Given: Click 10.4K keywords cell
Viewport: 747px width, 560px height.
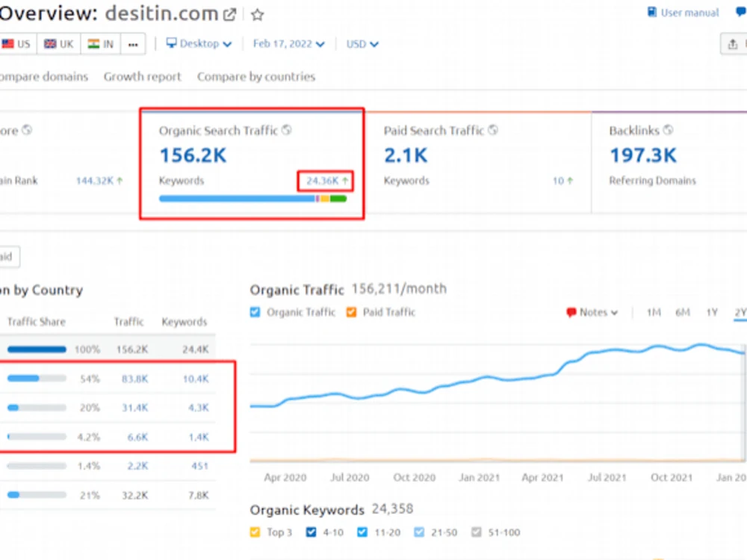Looking at the screenshot, I should point(196,379).
